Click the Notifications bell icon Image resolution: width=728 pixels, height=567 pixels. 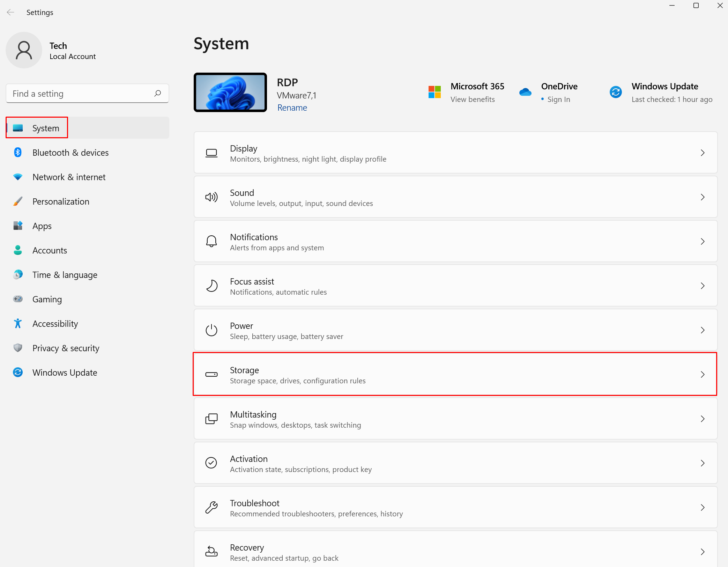[211, 241]
